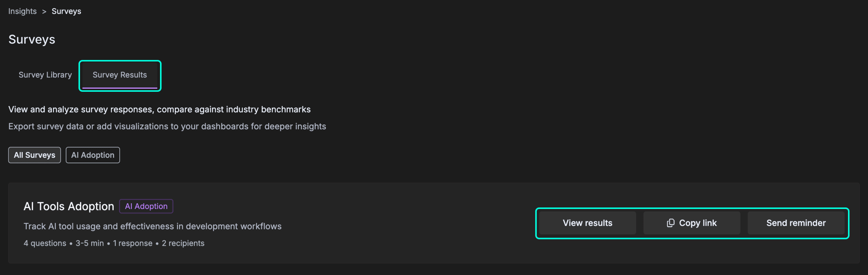868x275 pixels.
Task: Click the 4 questions metadata text
Action: 45,243
